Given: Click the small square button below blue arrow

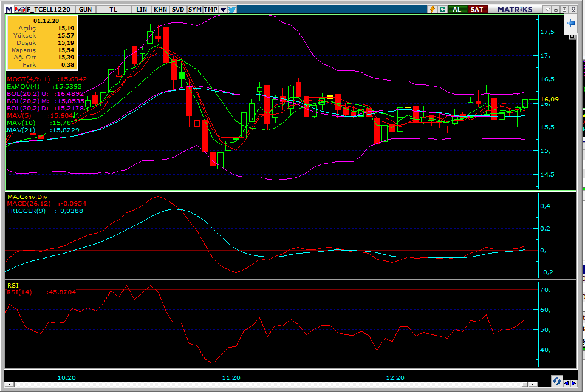Looking at the screenshot, I should point(572,36).
